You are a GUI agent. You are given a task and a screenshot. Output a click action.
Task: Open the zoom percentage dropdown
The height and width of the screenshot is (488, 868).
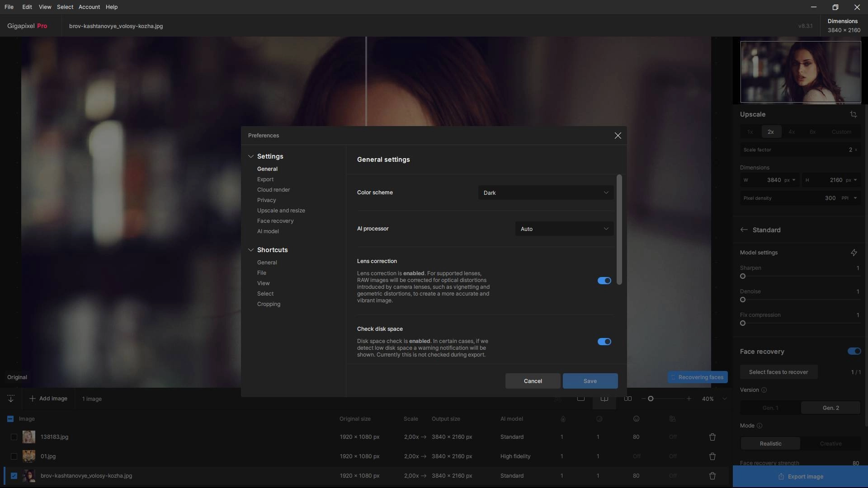click(724, 399)
